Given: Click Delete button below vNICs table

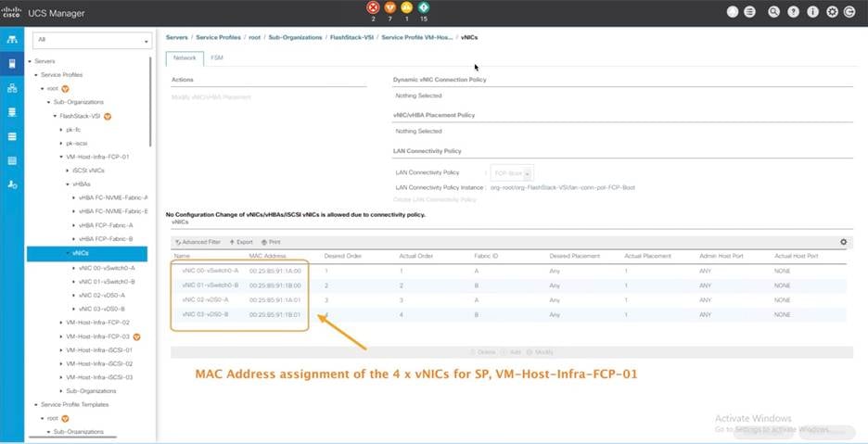Looking at the screenshot, I should [x=483, y=352].
